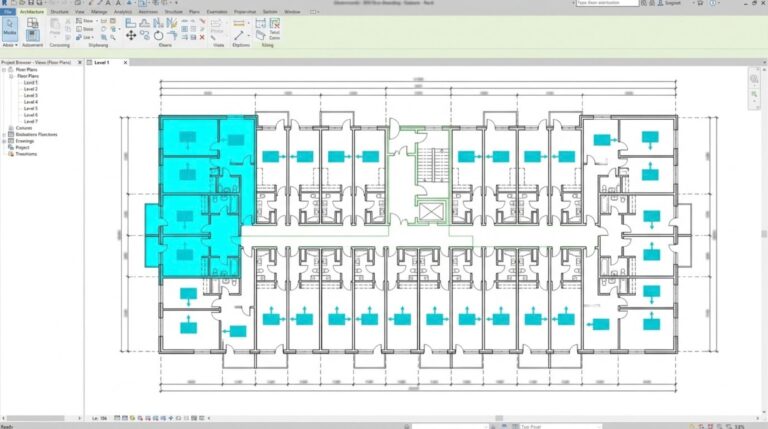Viewport: 768px width, 429px height.
Task: Click the Trim/Extend corner tool
Action: (x=172, y=35)
